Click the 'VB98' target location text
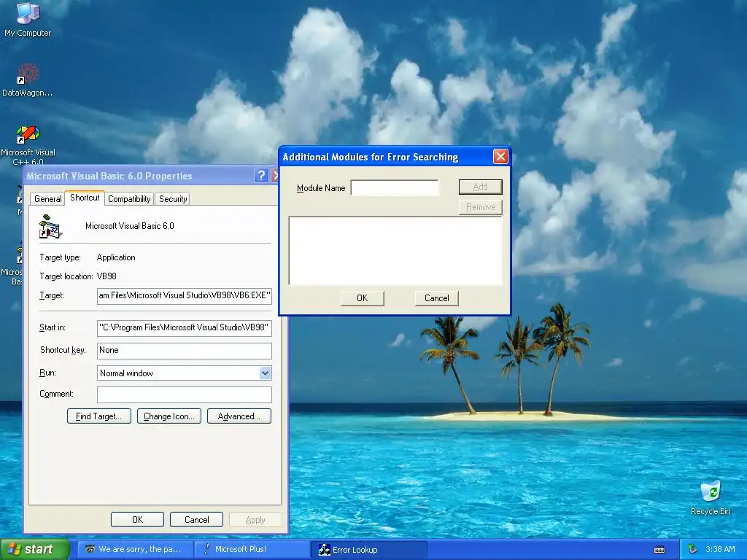 [107, 276]
